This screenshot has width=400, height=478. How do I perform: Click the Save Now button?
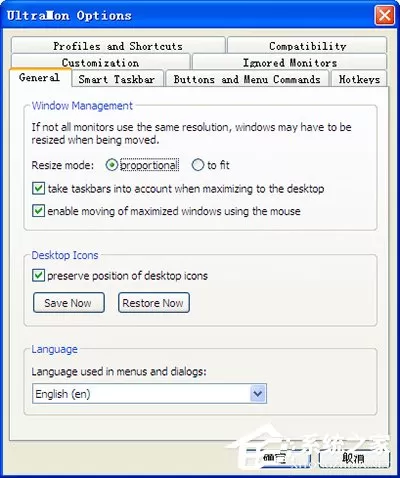coord(69,303)
